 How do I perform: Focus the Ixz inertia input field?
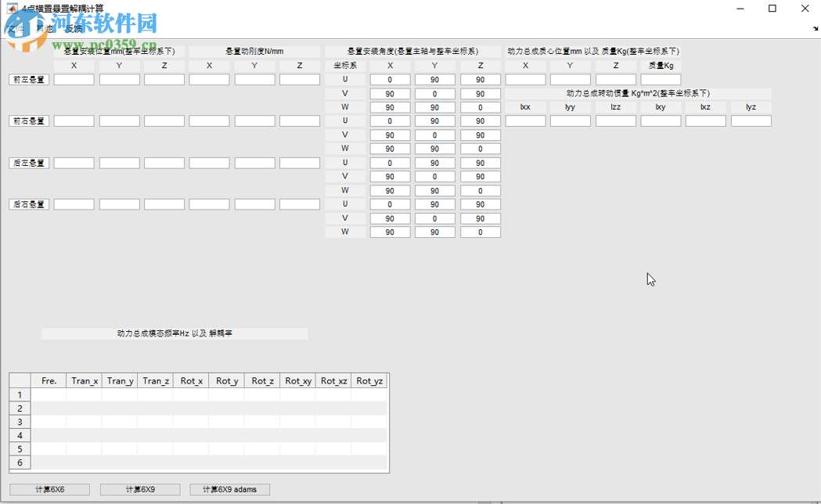pos(706,121)
